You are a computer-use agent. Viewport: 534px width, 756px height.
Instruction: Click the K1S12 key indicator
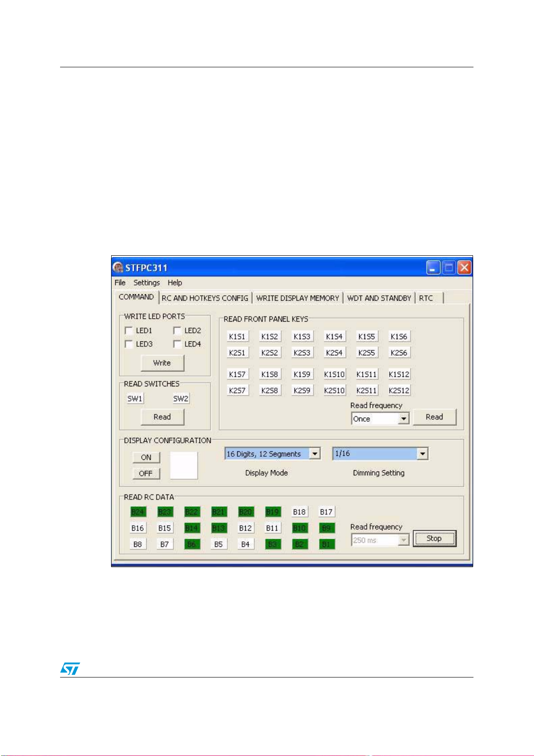pyautogui.click(x=399, y=374)
